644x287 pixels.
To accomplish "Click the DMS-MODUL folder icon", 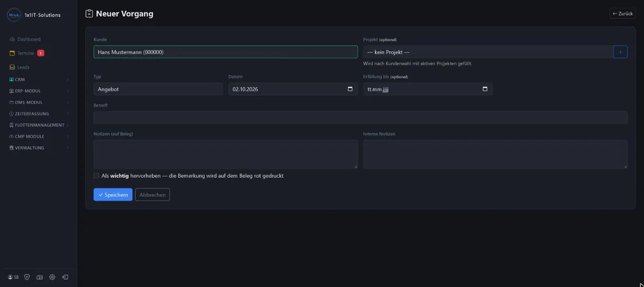I will 11,102.
